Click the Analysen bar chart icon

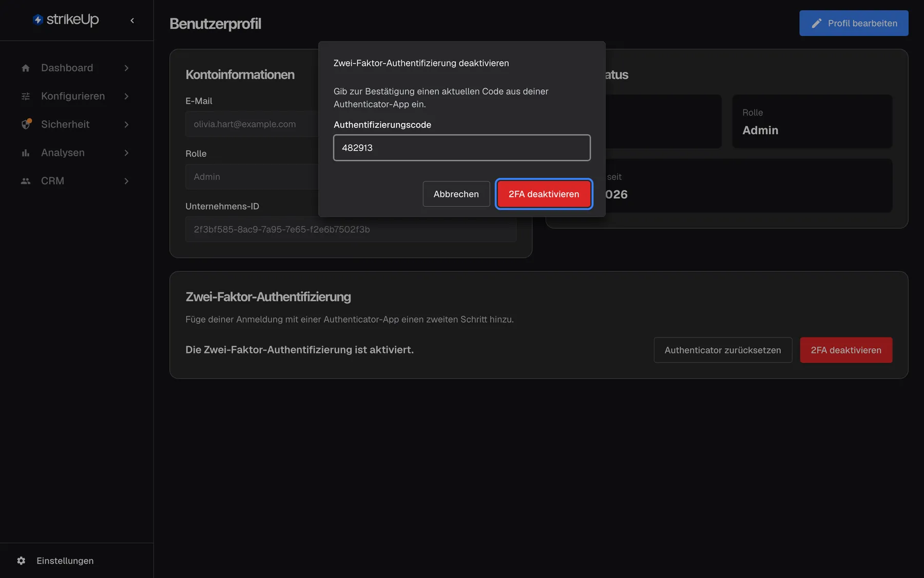26,153
